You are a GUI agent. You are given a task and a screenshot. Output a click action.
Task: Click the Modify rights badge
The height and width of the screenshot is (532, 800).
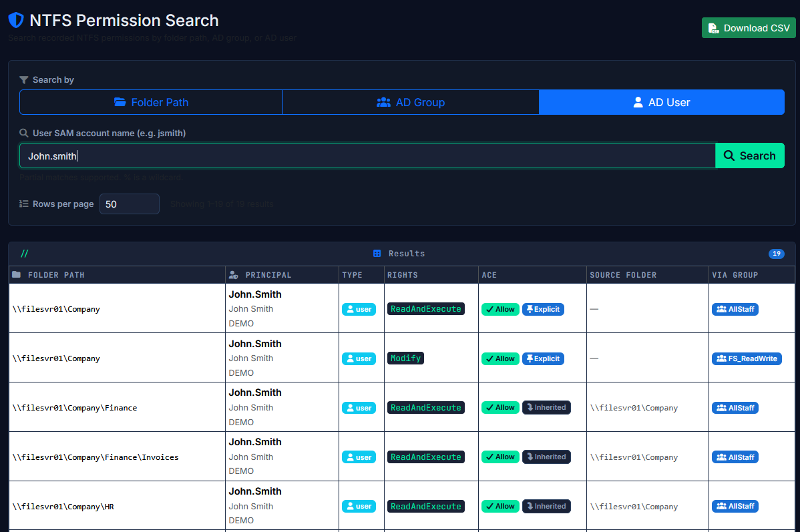click(x=405, y=358)
